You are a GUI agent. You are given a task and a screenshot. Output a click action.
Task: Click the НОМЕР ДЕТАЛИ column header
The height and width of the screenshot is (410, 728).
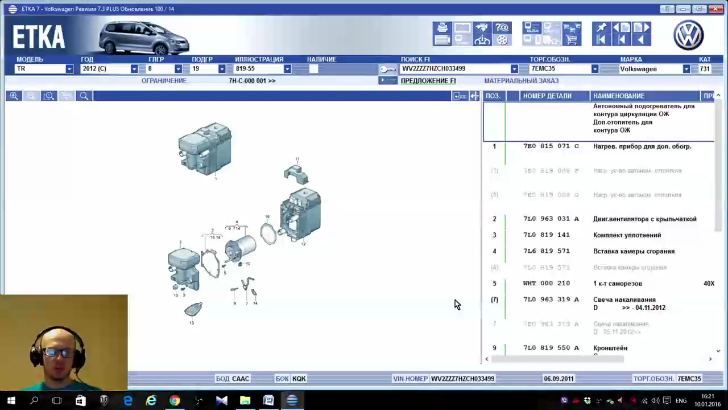click(x=554, y=96)
